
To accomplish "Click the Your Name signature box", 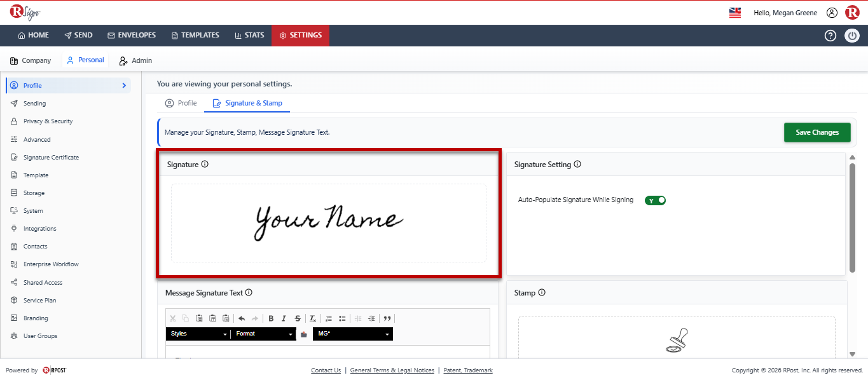I will pyautogui.click(x=329, y=223).
